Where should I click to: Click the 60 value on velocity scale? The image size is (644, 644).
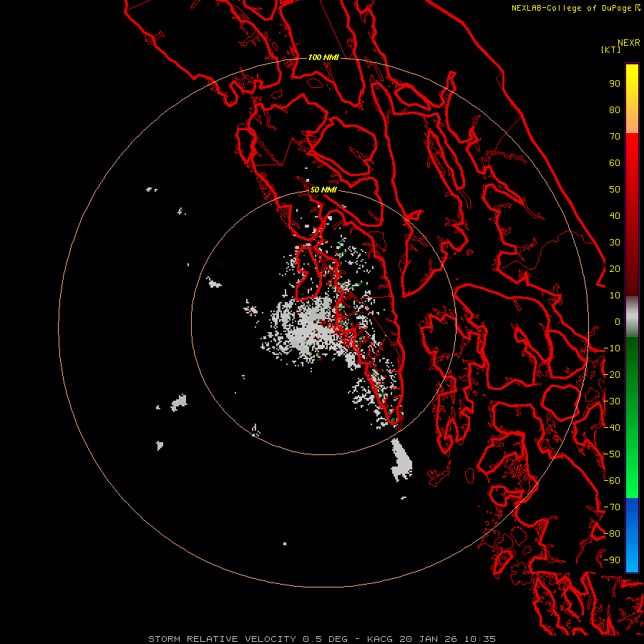coord(615,163)
